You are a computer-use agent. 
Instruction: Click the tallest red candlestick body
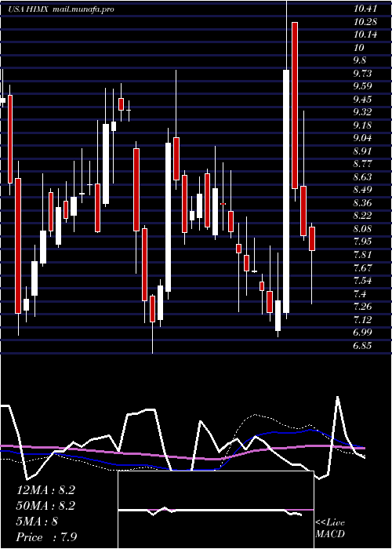pos(295,105)
